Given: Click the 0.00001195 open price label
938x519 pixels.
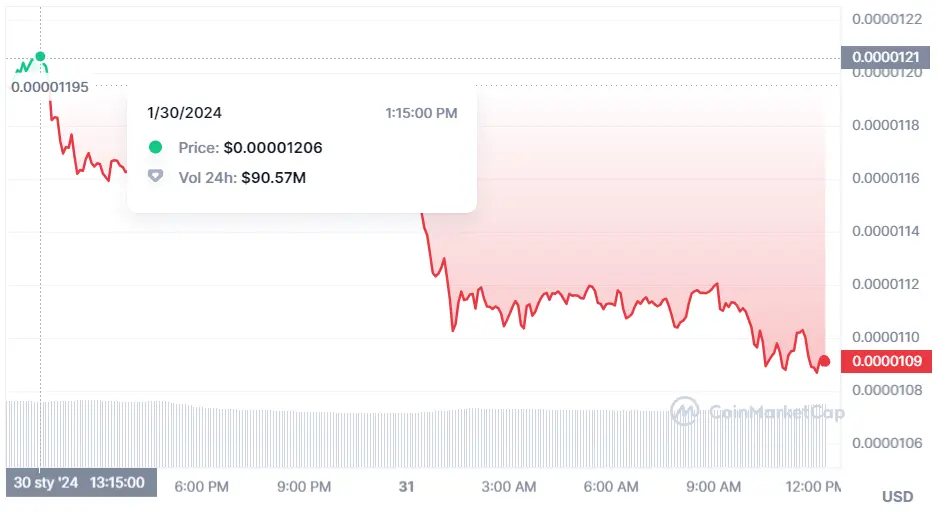Looking at the screenshot, I should coord(50,87).
